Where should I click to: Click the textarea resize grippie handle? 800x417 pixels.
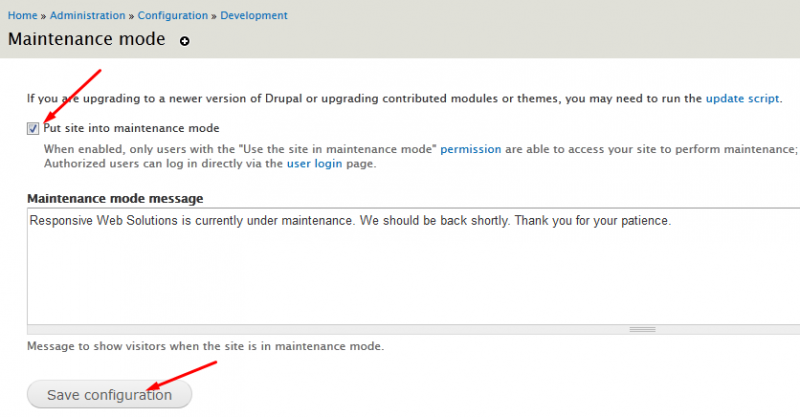pyautogui.click(x=642, y=330)
